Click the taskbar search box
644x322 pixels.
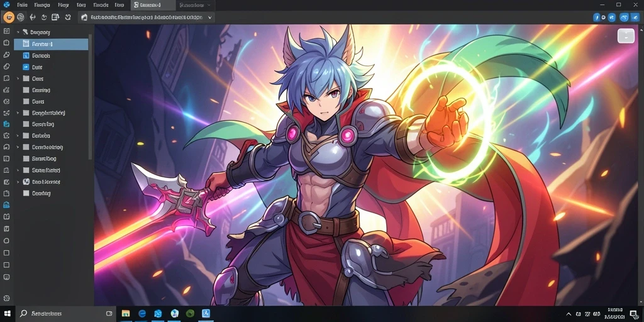click(67, 314)
